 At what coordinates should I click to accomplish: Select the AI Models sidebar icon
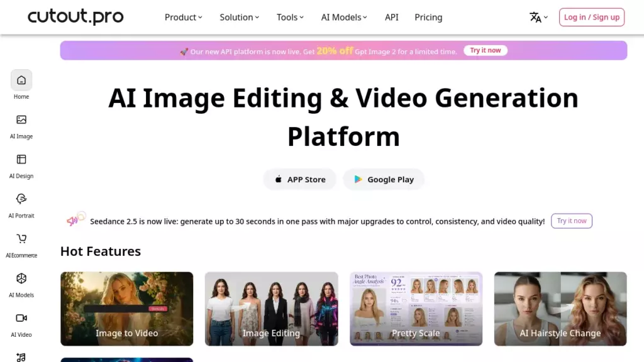21,278
